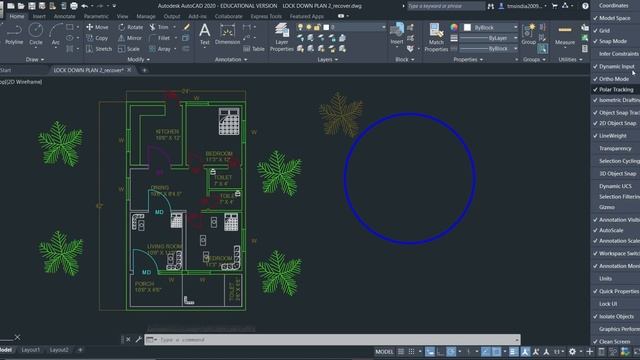Select the Polyline tool
The height and width of the screenshot is (360, 640).
point(14,34)
